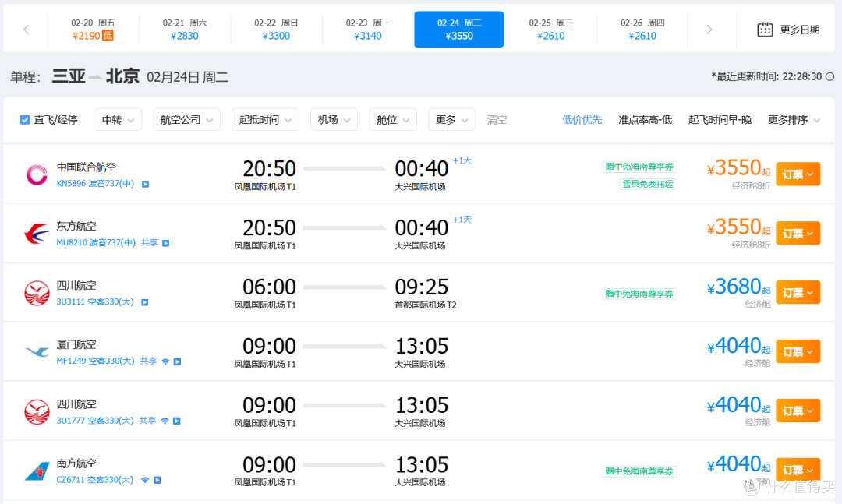This screenshot has width=842, height=504.
Task: Click 3U3111 空客330(大) flight link
Action: 95,301
